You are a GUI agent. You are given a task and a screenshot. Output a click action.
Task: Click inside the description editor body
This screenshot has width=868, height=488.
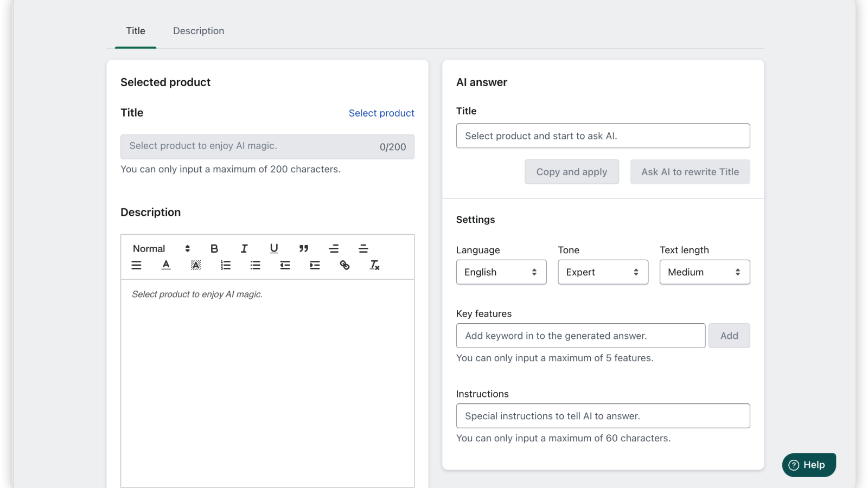coord(267,383)
